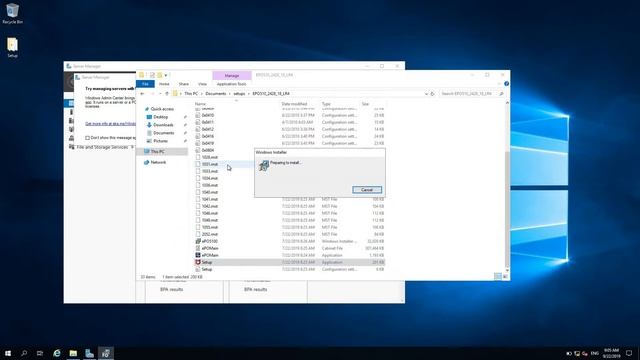Open the File tab in Explorer
Image resolution: width=640 pixels, height=360 pixels.
145,84
